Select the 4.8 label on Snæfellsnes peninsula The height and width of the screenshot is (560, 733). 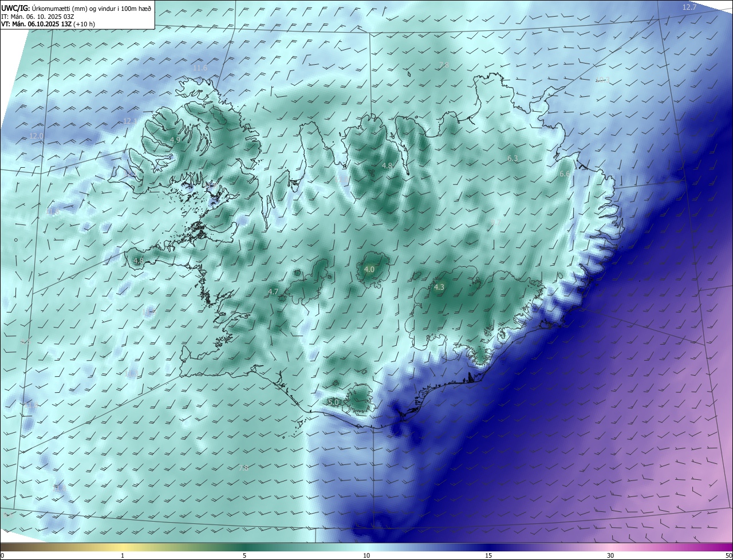pyautogui.click(x=139, y=261)
